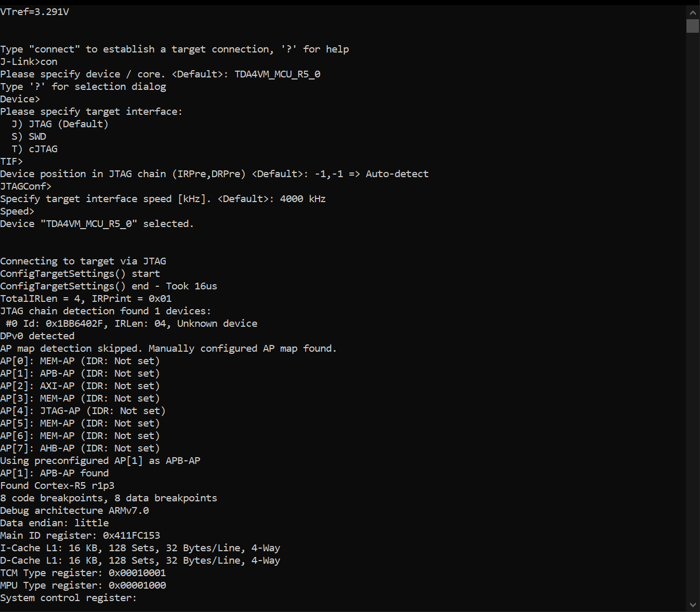The image size is (700, 612).
Task: Click the "Connecting to target via JTAG" line
Action: click(x=83, y=261)
